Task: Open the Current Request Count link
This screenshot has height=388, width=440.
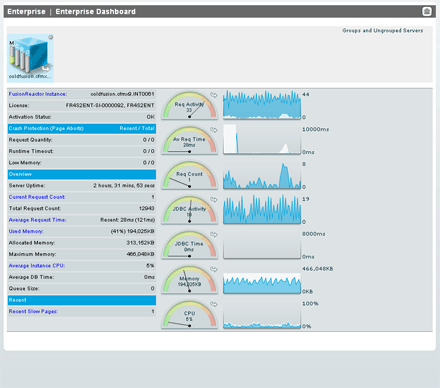Action: pos(37,197)
